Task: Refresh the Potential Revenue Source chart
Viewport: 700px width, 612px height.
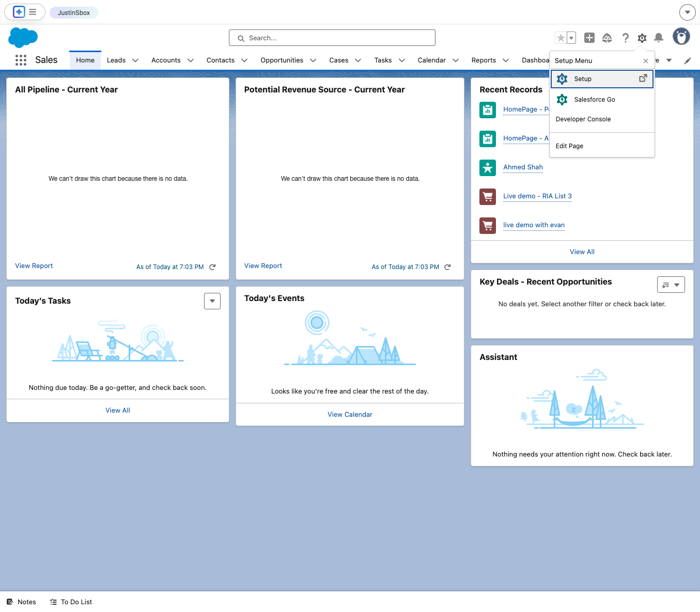Action: 447,267
